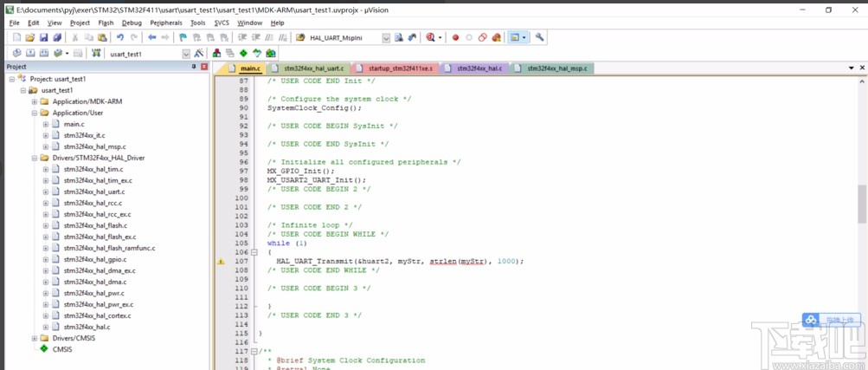Undo last edit

tap(120, 37)
